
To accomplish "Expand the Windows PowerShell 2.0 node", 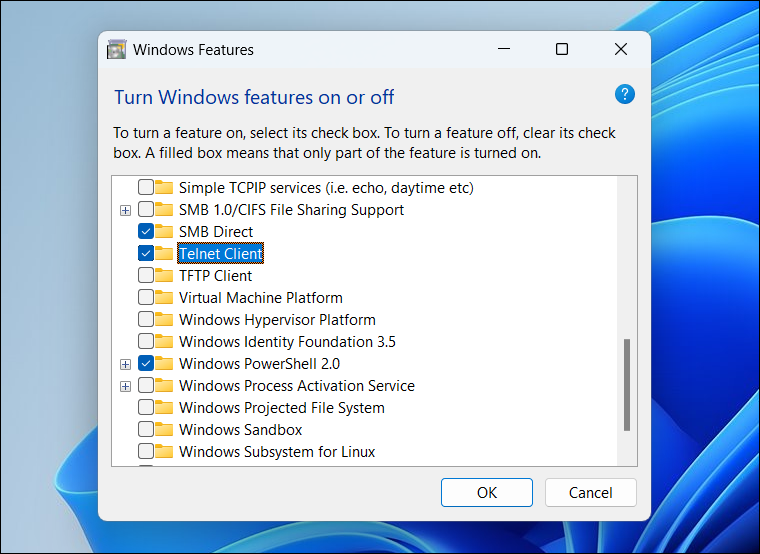I will coord(126,364).
